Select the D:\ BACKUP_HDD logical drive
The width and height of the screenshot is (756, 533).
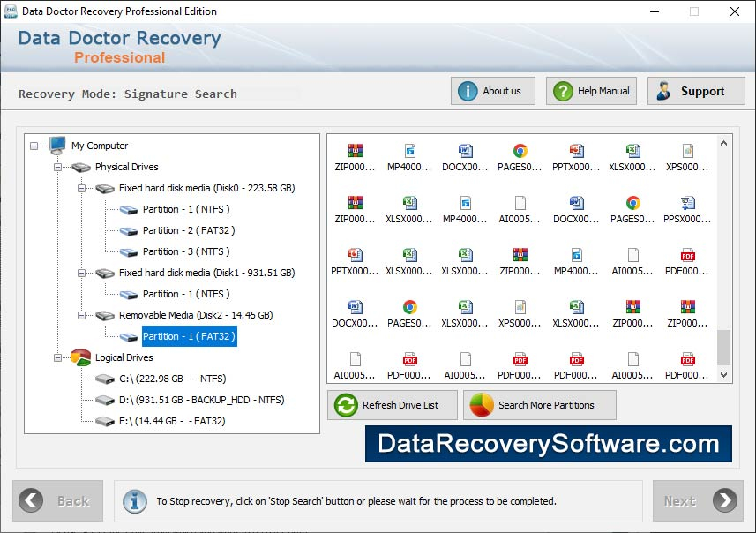coord(201,400)
